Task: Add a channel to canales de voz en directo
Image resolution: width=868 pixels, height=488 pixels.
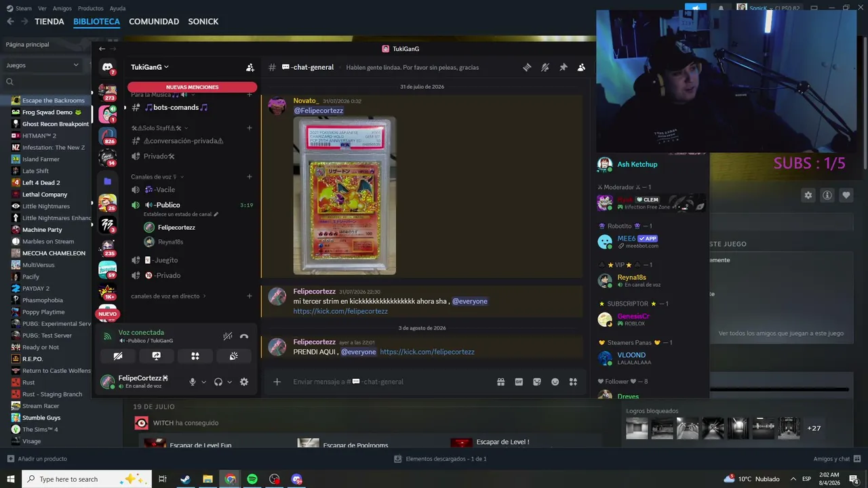Action: 250,296
